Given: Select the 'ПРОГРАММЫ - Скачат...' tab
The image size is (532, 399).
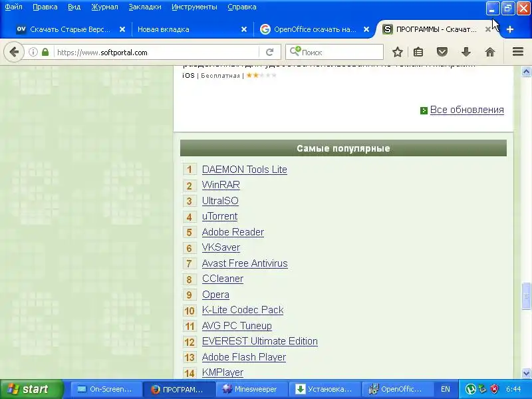Looking at the screenshot, I should 436,29.
